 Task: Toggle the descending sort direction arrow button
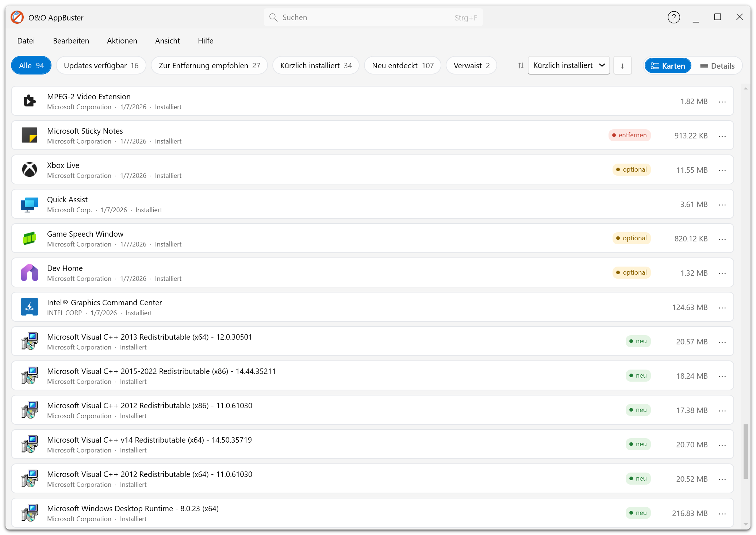click(622, 66)
